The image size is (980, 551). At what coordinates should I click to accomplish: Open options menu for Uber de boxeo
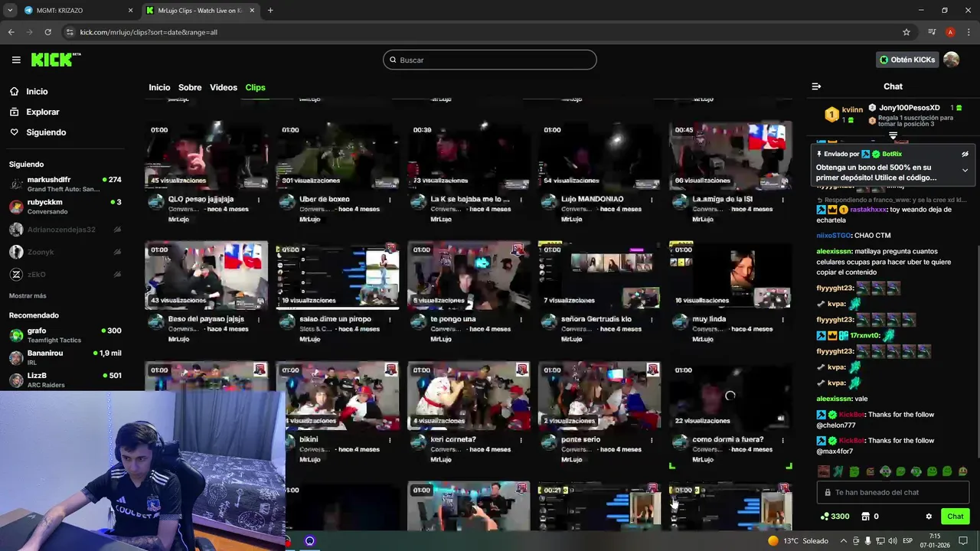point(390,200)
